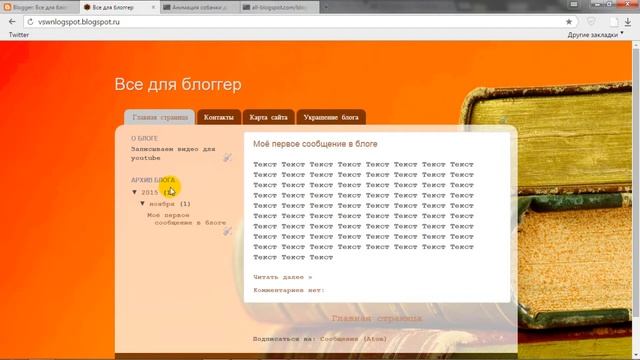The width and height of the screenshot is (640, 360).
Task: Click 'Читать далее' to read more
Action: 282,277
